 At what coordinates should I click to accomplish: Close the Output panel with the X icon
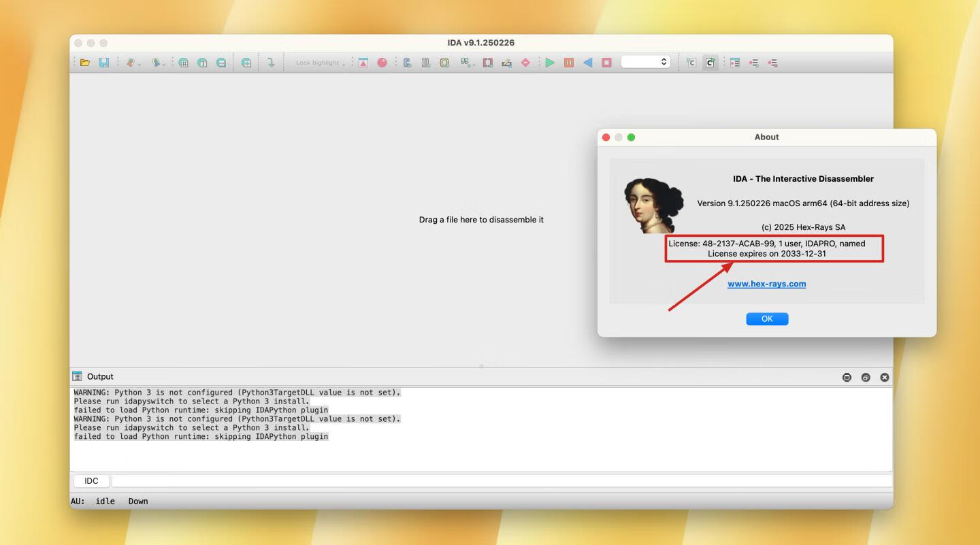[x=885, y=377]
